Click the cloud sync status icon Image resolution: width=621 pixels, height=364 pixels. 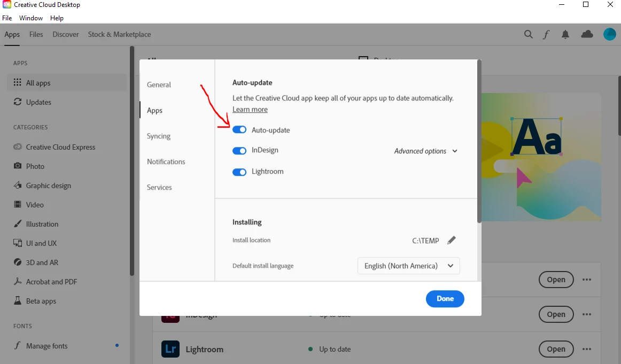(x=587, y=34)
